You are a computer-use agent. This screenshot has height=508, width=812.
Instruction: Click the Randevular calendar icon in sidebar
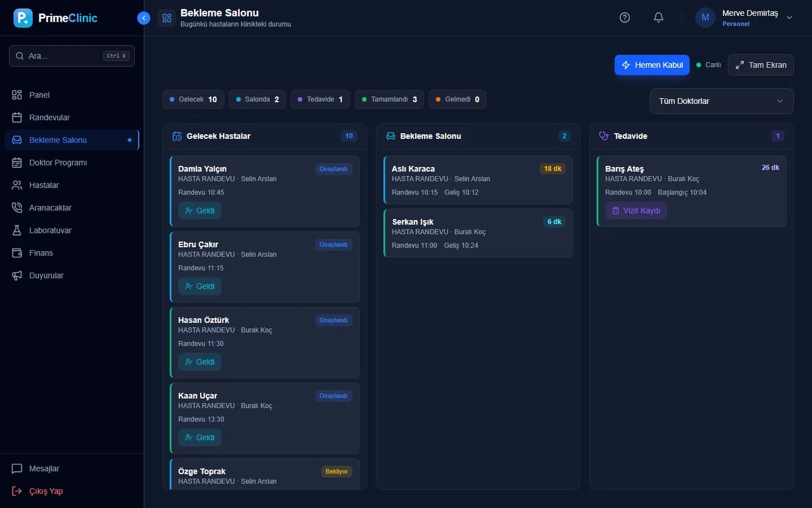[17, 117]
